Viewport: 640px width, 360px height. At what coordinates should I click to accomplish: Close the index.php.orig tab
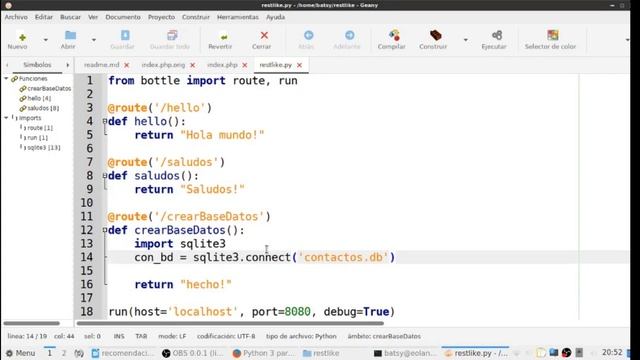[192, 65]
